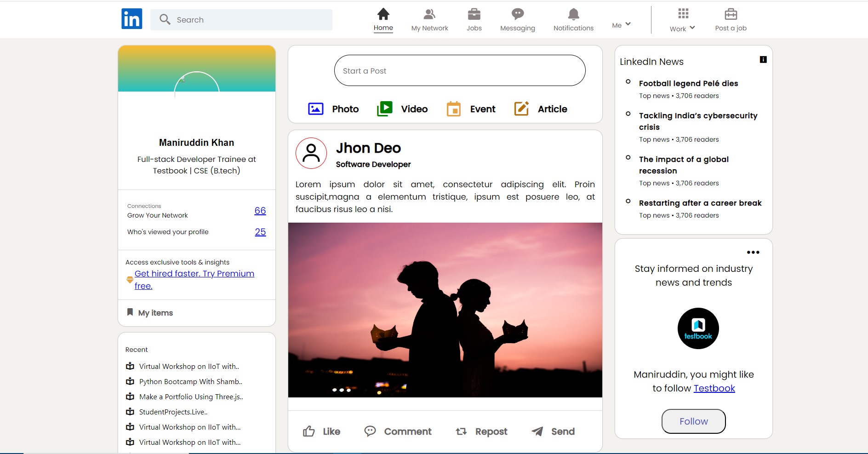868x454 pixels.
Task: Expand the Me dropdown menu
Action: click(621, 25)
